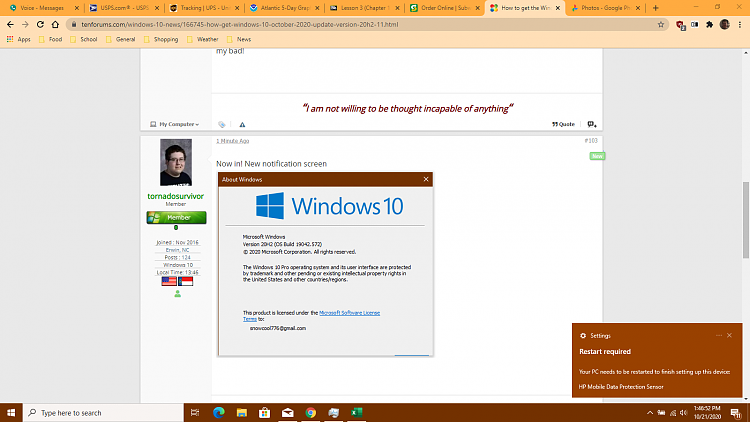
Task: Click the Quote button on the post
Action: tap(563, 124)
